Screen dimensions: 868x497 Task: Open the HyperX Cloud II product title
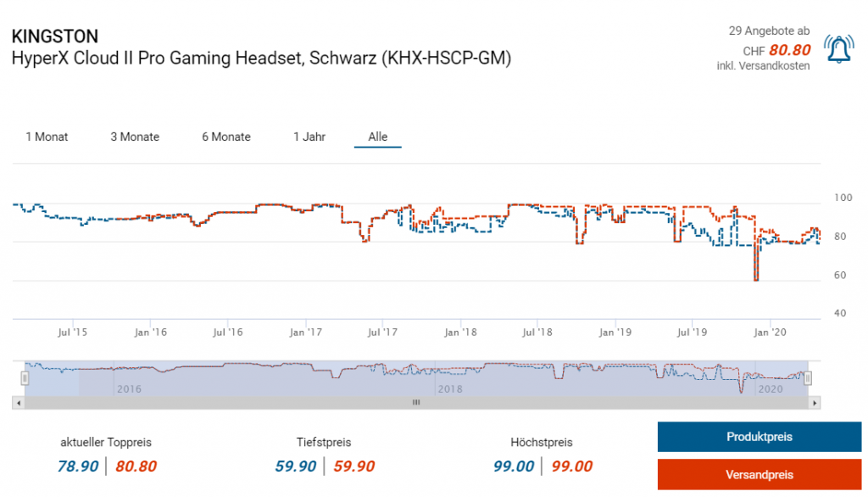pyautogui.click(x=261, y=59)
